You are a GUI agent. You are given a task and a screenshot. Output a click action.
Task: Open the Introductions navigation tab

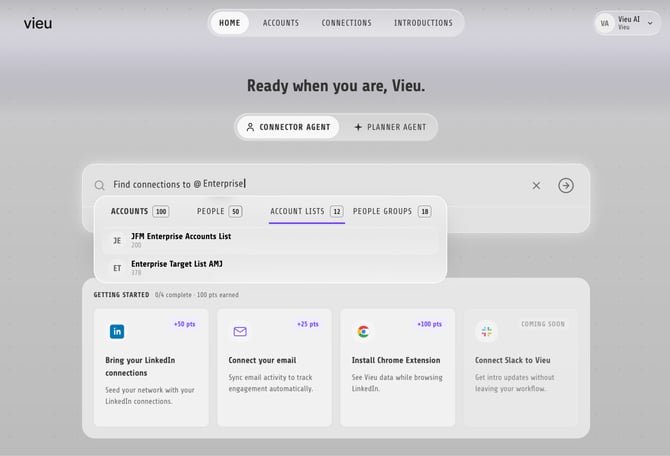423,23
